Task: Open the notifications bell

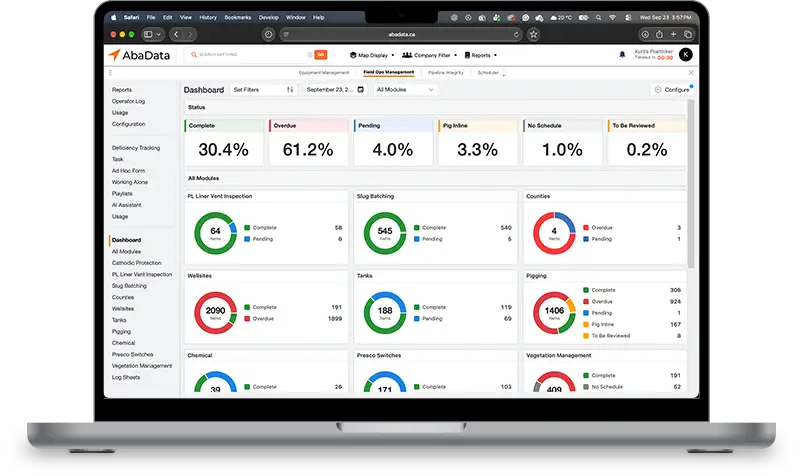Action: [x=622, y=55]
